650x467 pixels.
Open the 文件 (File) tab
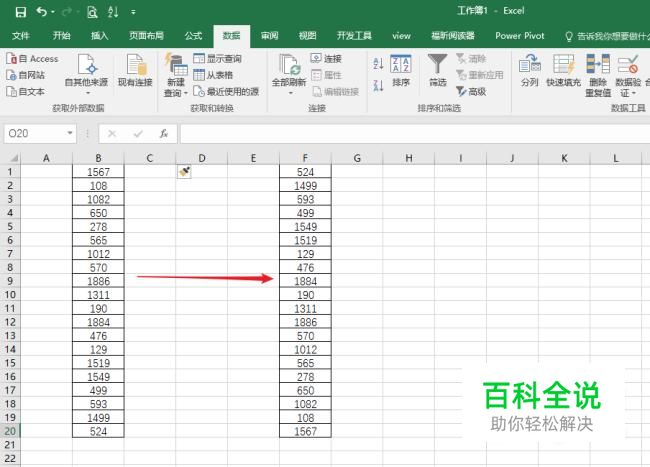21,36
